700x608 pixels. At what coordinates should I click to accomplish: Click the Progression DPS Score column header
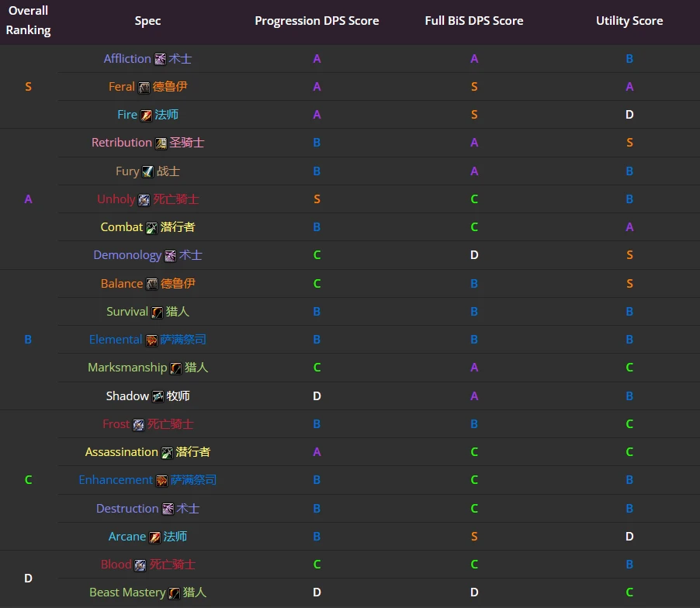pos(317,21)
